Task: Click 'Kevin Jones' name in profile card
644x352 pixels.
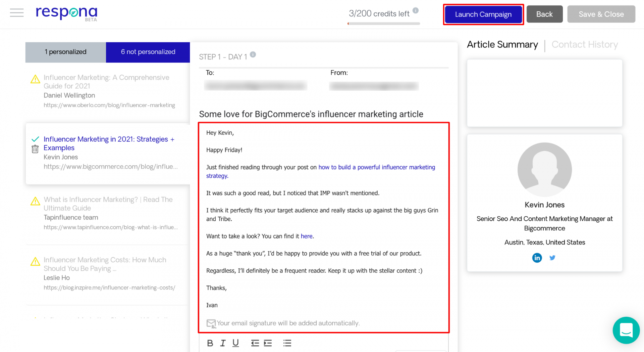Action: (544, 205)
